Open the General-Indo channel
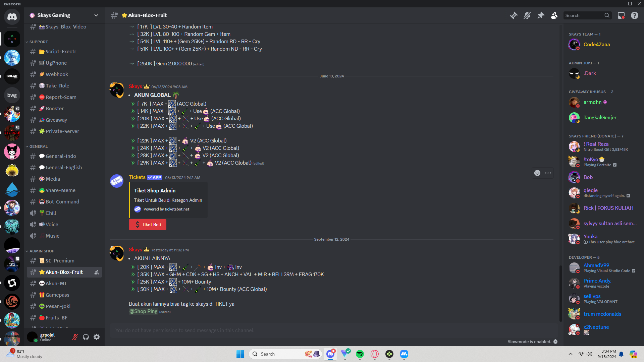644x362 pixels. click(x=64, y=156)
